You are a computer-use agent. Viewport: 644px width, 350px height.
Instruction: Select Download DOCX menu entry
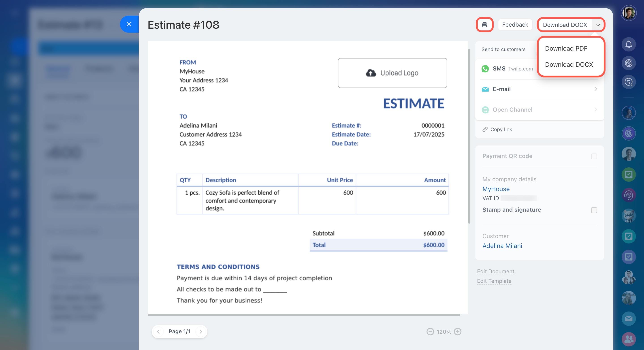pyautogui.click(x=569, y=64)
